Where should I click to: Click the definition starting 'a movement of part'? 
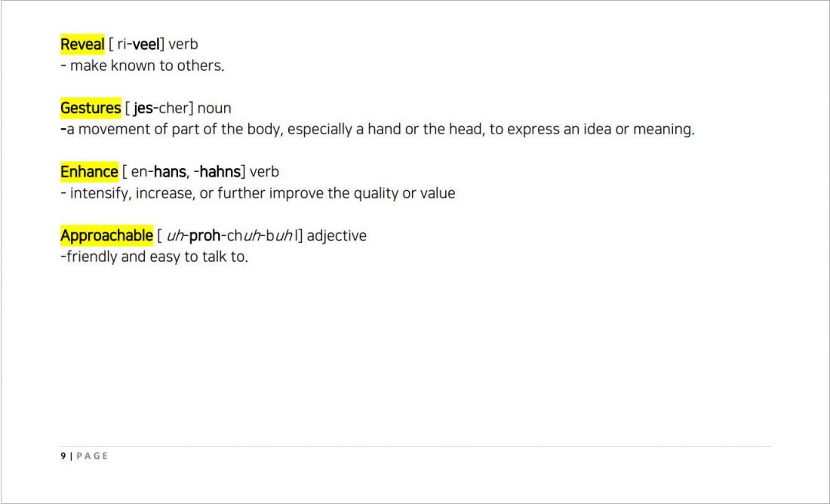[x=377, y=129]
